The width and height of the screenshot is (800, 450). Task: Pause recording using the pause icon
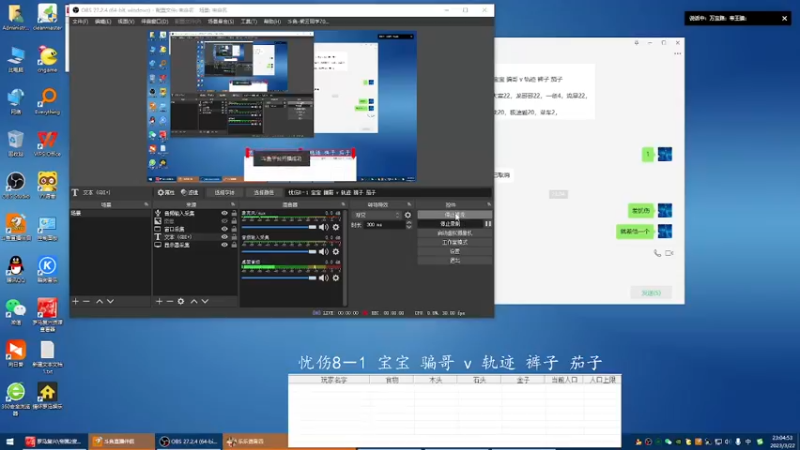pyautogui.click(x=488, y=223)
